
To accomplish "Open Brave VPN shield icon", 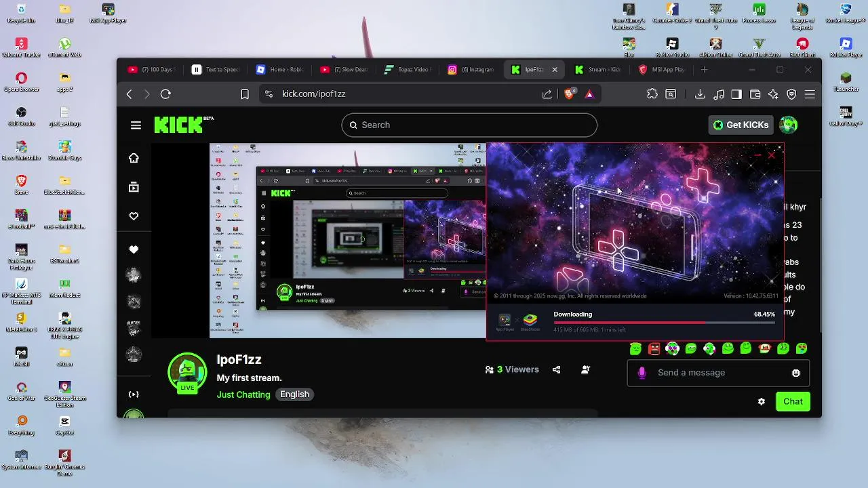I will coord(791,94).
